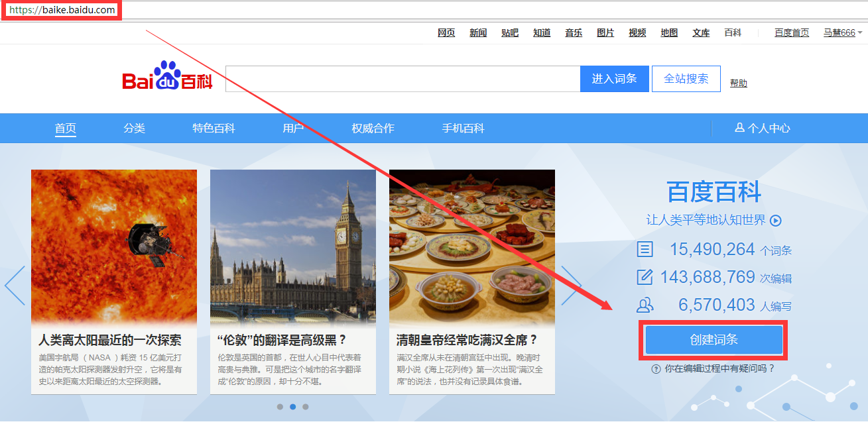
Task: Click the 让人类平等地认知世界 slogan link
Action: [706, 221]
